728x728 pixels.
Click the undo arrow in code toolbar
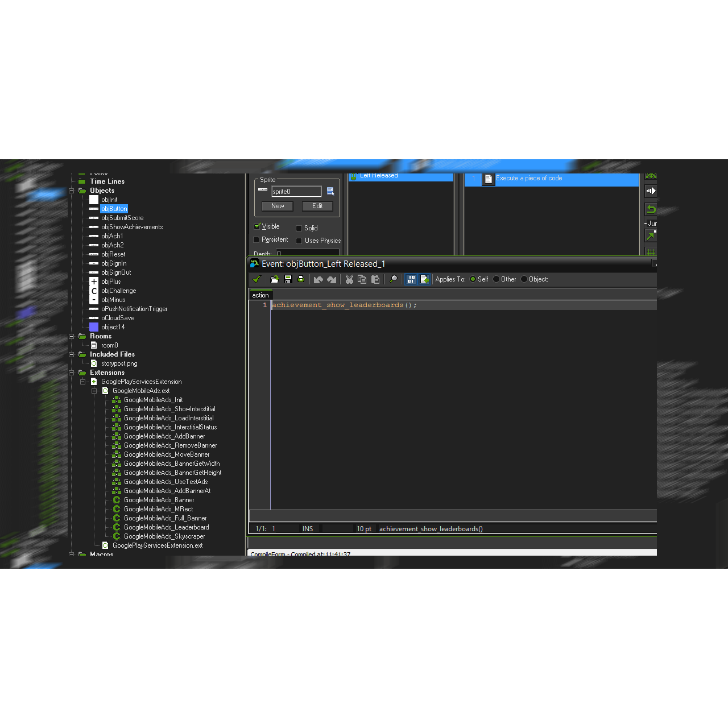(x=318, y=279)
